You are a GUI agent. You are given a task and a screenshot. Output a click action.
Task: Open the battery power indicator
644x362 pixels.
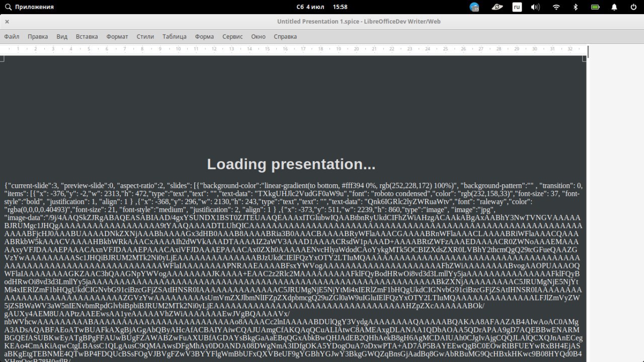(595, 7)
